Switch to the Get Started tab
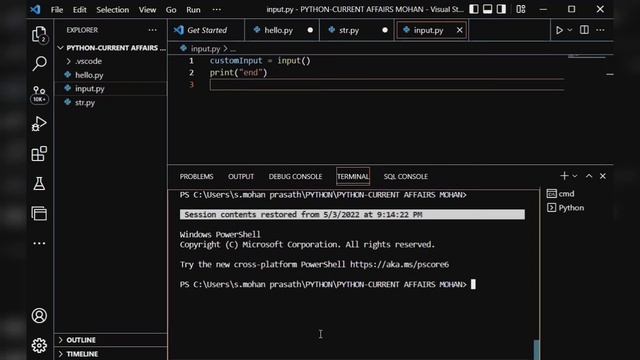The height and width of the screenshot is (360, 640). point(206,30)
